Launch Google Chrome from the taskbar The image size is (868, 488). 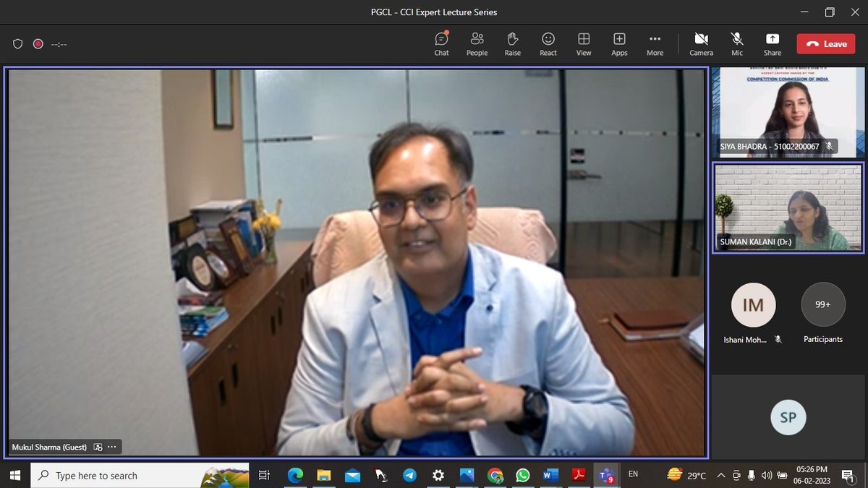pos(495,475)
